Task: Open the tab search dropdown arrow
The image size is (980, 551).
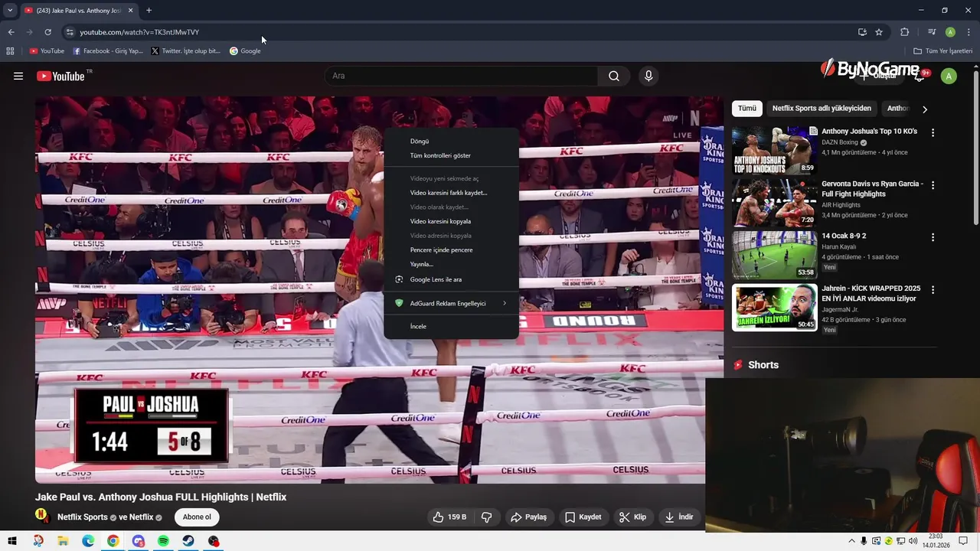Action: pyautogui.click(x=10, y=11)
